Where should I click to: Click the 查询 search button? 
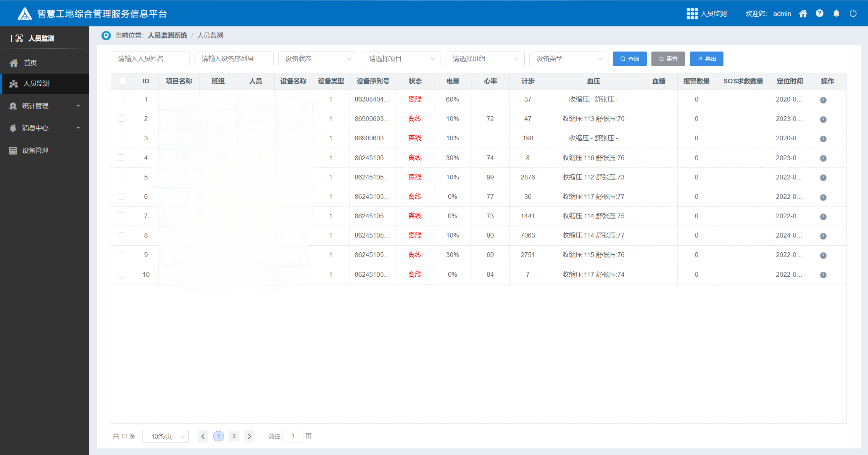(629, 59)
